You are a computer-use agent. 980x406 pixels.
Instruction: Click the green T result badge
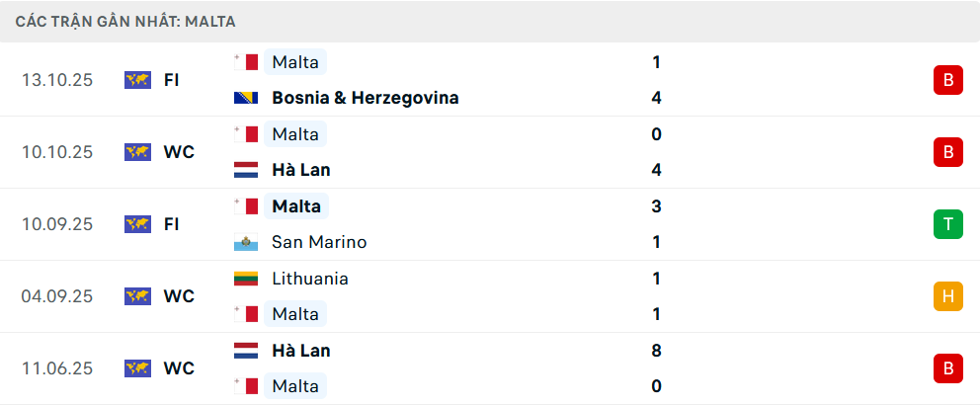[947, 224]
